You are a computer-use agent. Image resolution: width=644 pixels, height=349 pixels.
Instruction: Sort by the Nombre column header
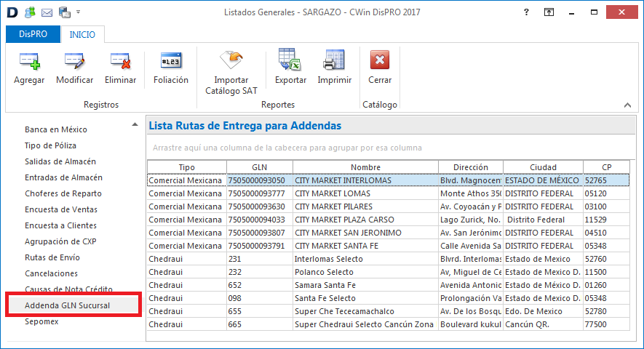365,167
